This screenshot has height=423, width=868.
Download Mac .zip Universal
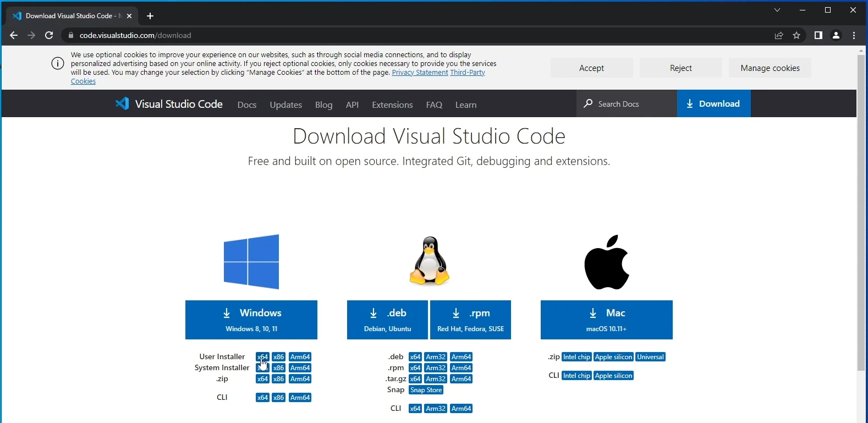[x=651, y=357]
